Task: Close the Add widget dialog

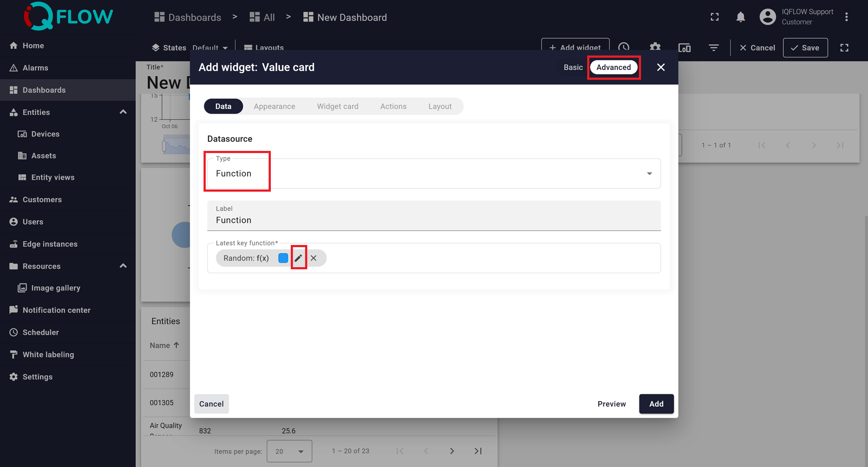Action: point(661,67)
